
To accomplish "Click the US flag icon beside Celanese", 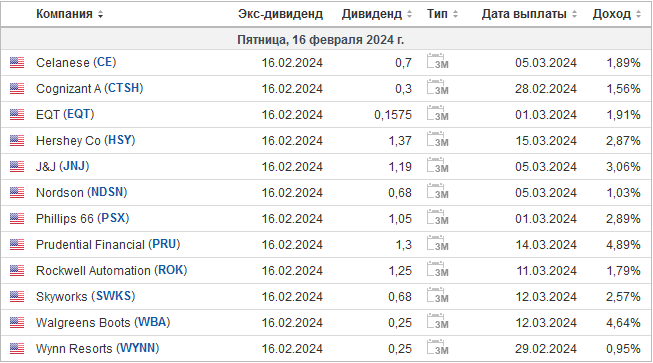I will click(x=17, y=63).
